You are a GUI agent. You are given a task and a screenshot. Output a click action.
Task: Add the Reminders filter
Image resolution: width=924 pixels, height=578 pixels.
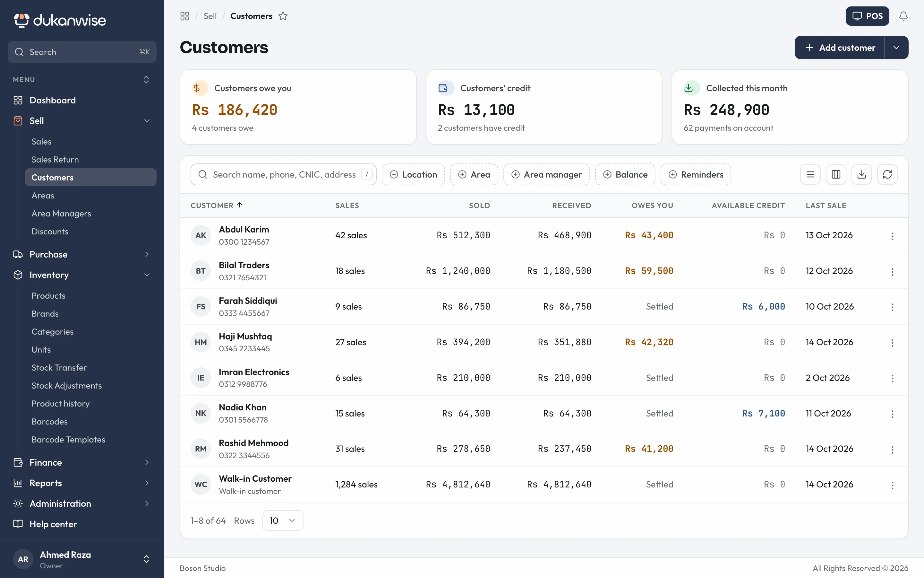click(x=696, y=174)
